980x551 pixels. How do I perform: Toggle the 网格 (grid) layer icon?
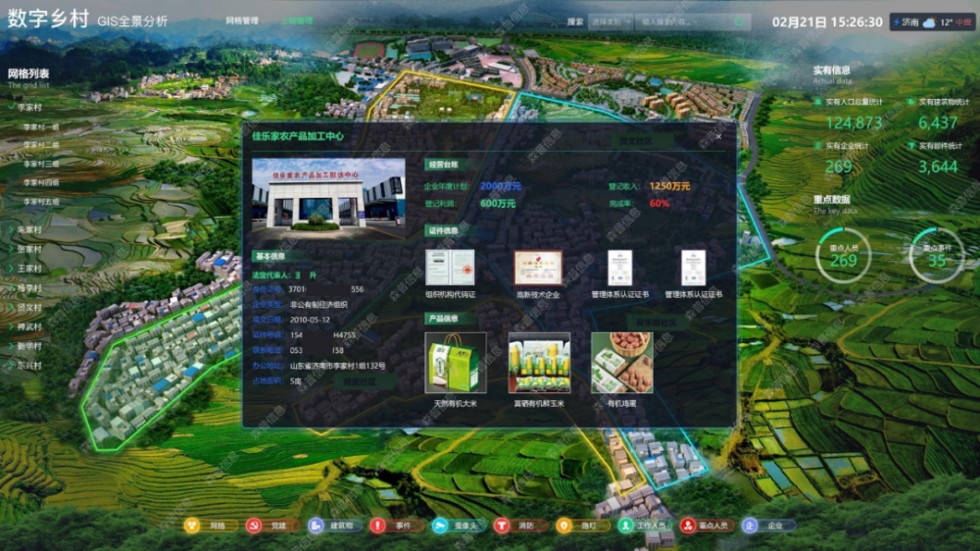[x=192, y=526]
